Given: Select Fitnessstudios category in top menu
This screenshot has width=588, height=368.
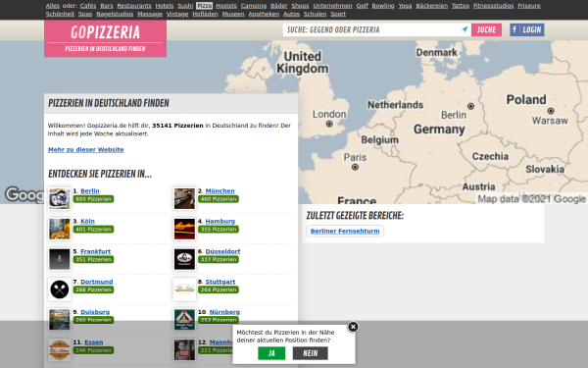Looking at the screenshot, I should tap(494, 6).
